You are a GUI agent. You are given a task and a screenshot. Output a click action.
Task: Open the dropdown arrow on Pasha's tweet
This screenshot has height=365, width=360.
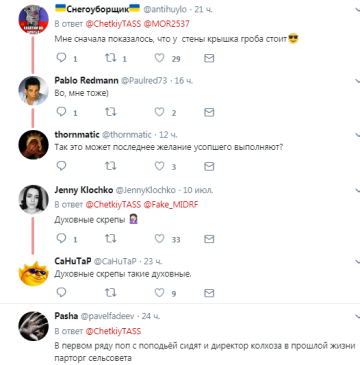pos(357,316)
